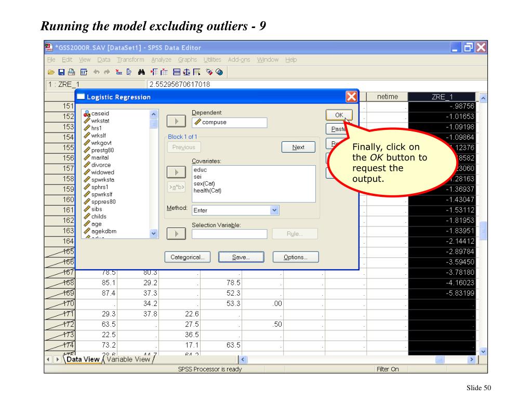Click the Use Sets toolbar icon
Image resolution: width=532 pixels, height=399 pixels.
220,72
